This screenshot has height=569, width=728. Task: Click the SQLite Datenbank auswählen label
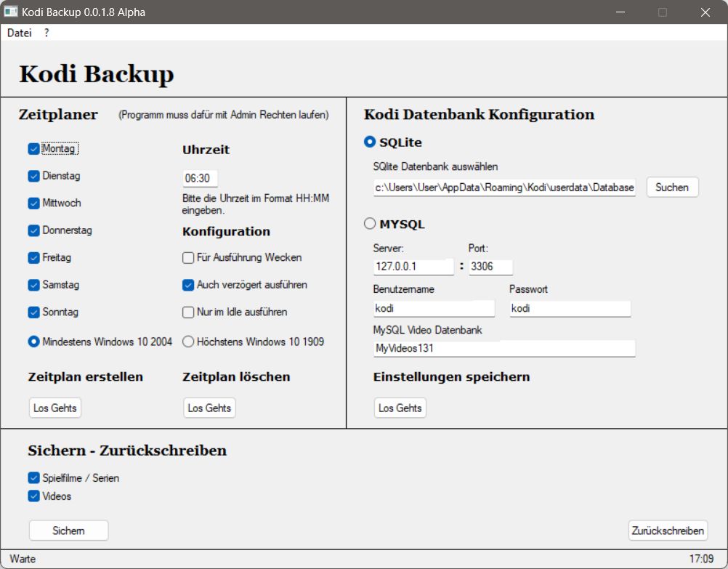click(435, 166)
